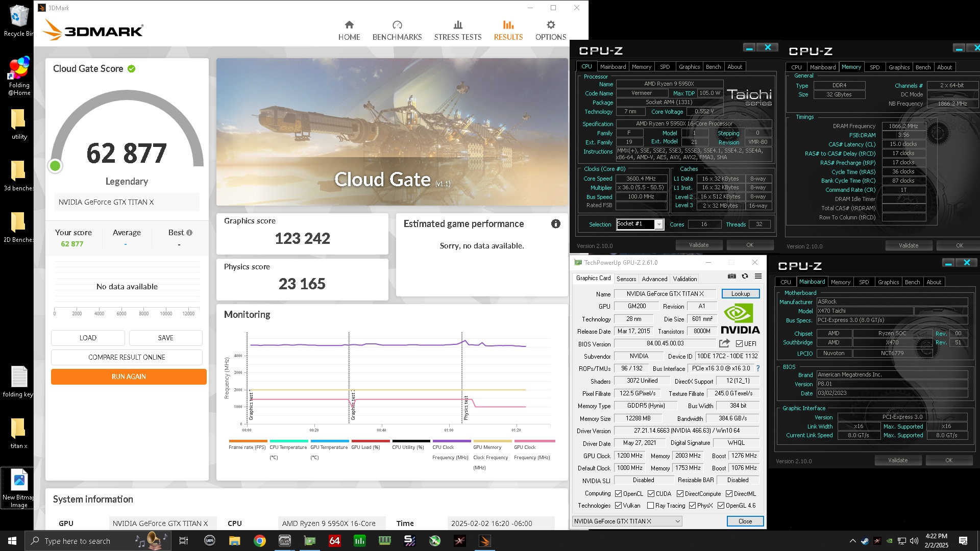
Task: Open 3DMark Options gear
Action: pyautogui.click(x=551, y=31)
